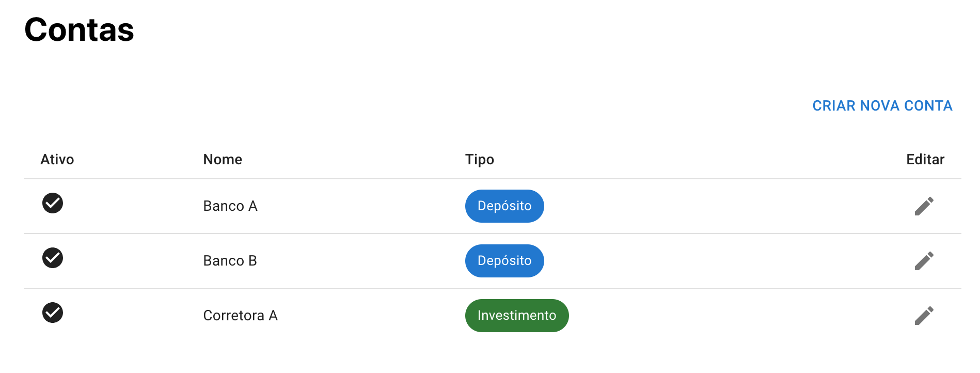Click empty space right of Banco A's Depósito chip
The width and height of the screenshot is (980, 373).
(x=723, y=206)
